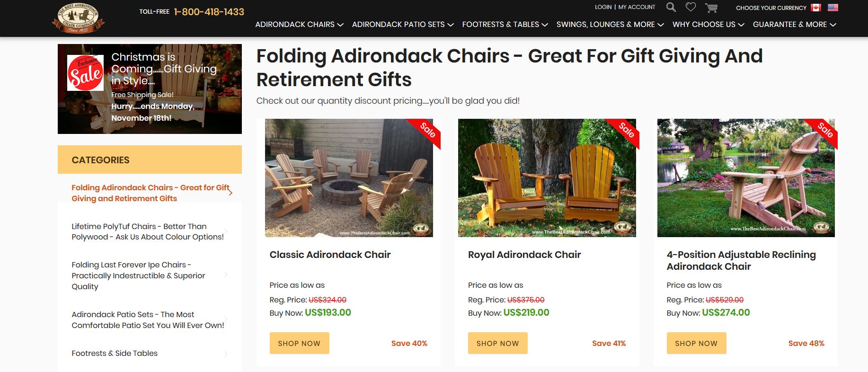Expand the Why Choose Us dropdown
868x372 pixels.
(x=705, y=24)
